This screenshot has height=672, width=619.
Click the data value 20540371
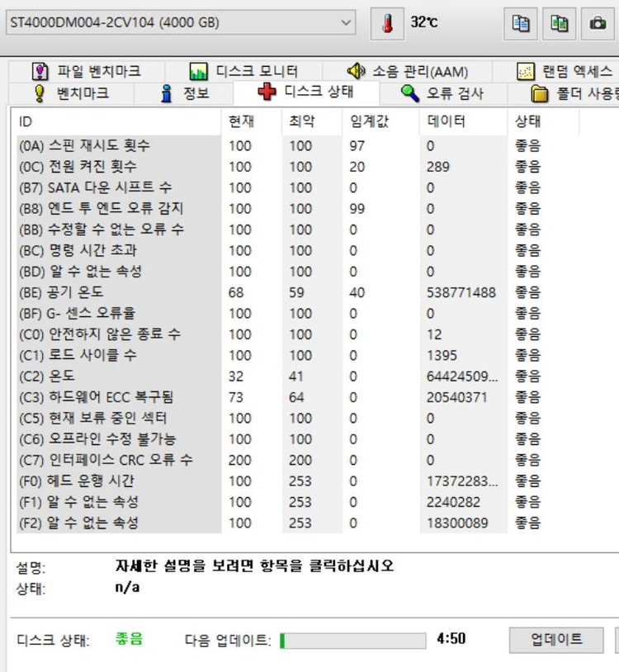click(x=456, y=397)
